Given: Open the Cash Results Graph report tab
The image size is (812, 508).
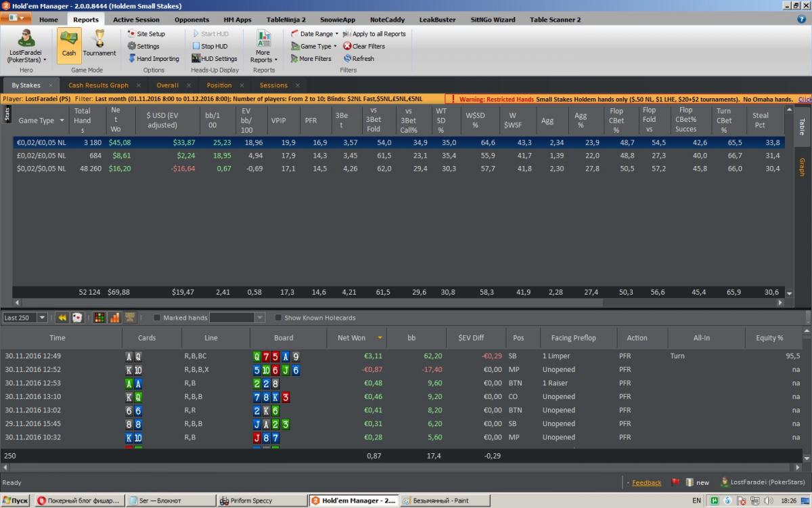Looking at the screenshot, I should coord(98,85).
